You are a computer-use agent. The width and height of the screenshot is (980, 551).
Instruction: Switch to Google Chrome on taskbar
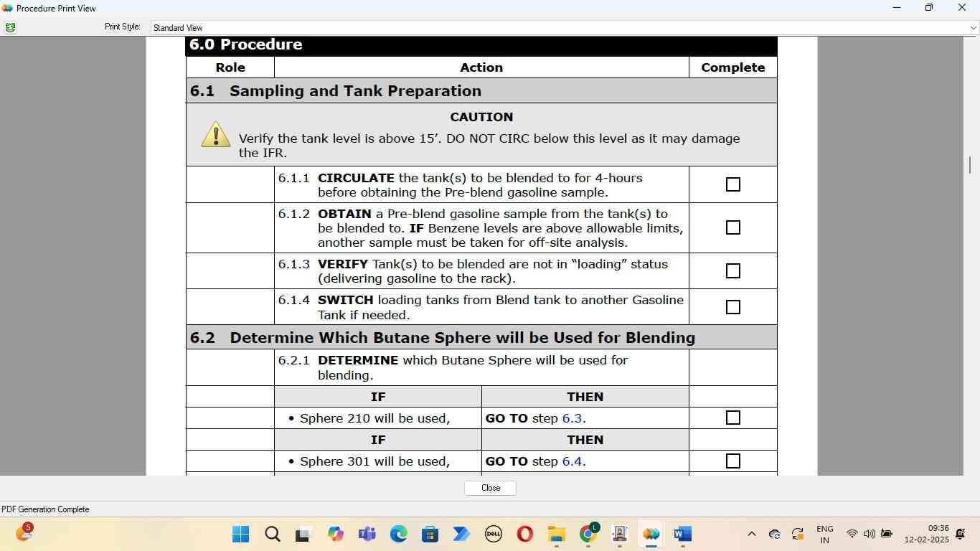pos(588,532)
